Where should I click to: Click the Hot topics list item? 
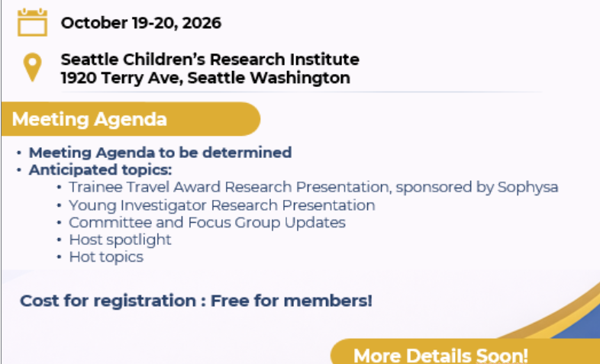pos(106,257)
